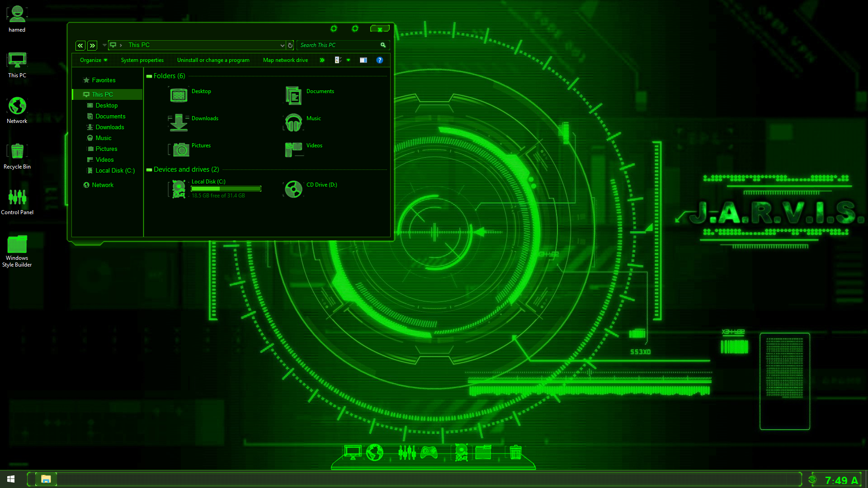
Task: Click the search input field
Action: coord(339,45)
